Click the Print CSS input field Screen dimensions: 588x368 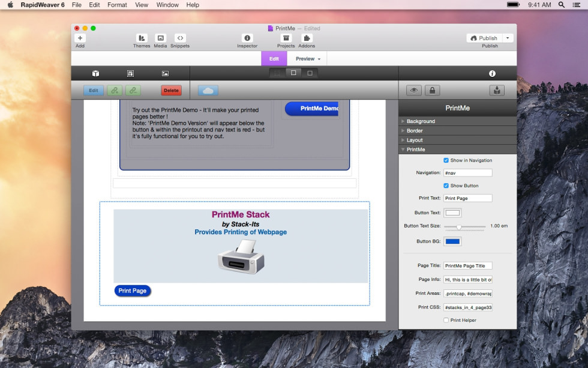point(467,307)
